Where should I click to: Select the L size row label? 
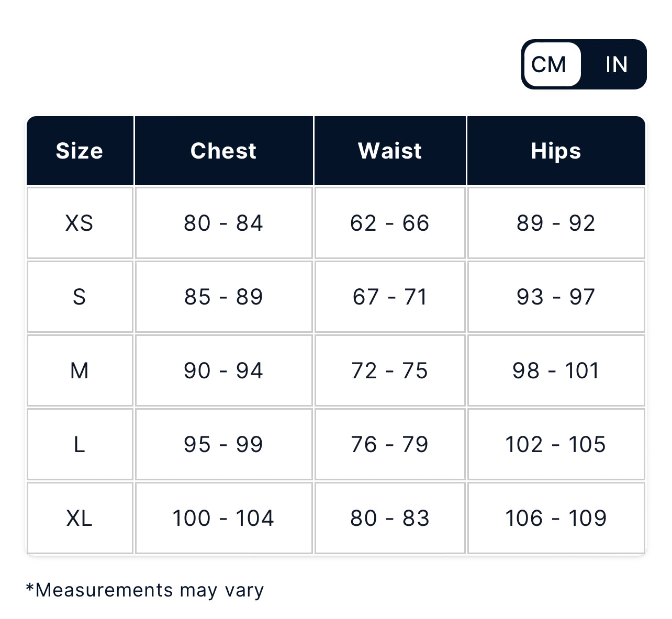click(x=80, y=444)
